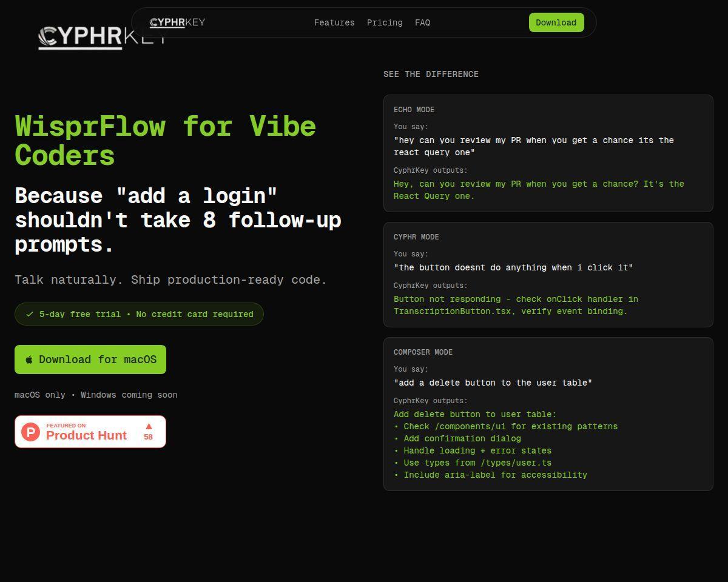Click the WisprFlow for Vibe Coders headline
The width and height of the screenshot is (728, 582).
pyautogui.click(x=165, y=141)
